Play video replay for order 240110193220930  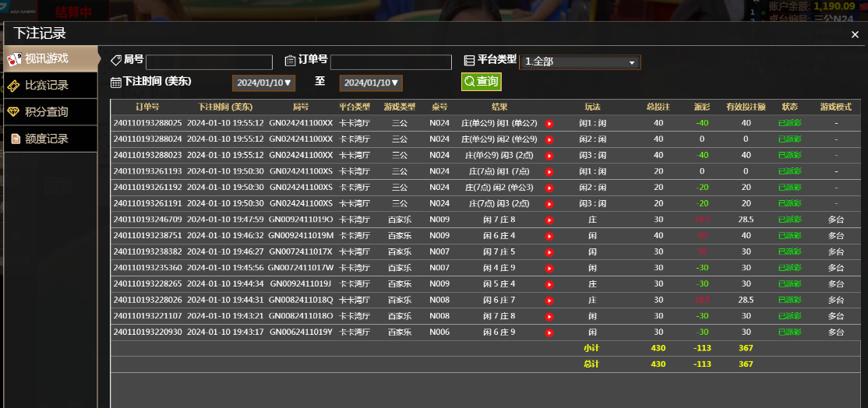549,332
